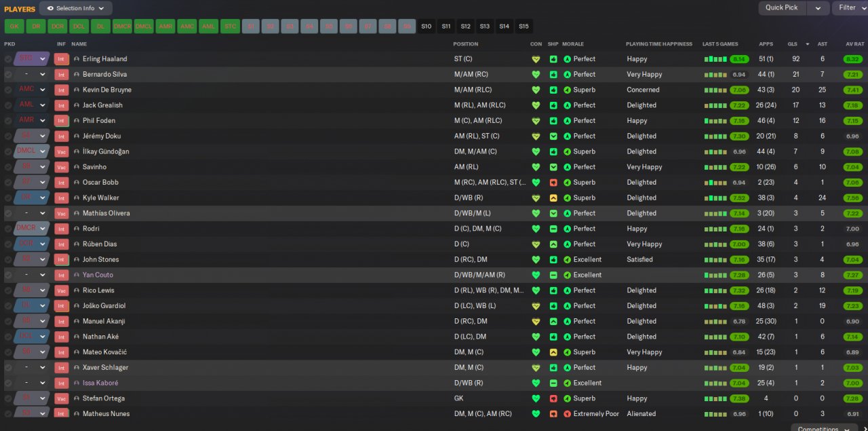Toggle the selection tick for Bernardo Silva

click(x=8, y=75)
